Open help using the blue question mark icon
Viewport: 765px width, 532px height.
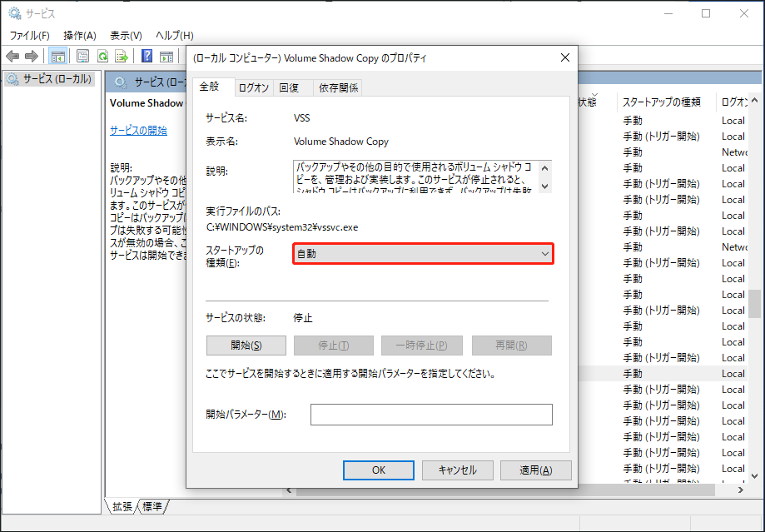(x=146, y=56)
